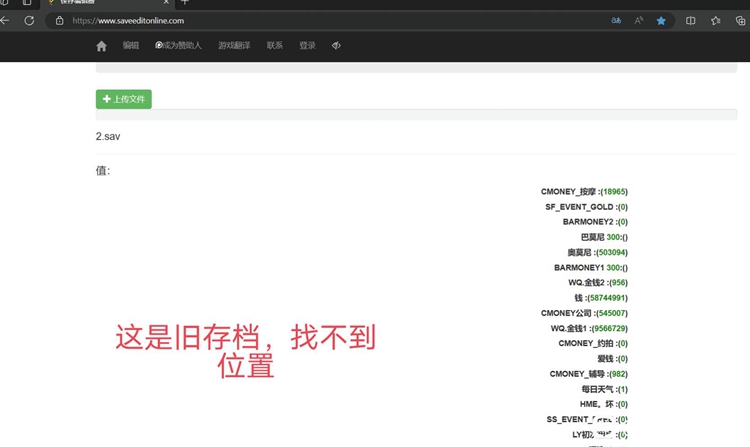
Task: Open the immersive reader icon
Action: 616,20
